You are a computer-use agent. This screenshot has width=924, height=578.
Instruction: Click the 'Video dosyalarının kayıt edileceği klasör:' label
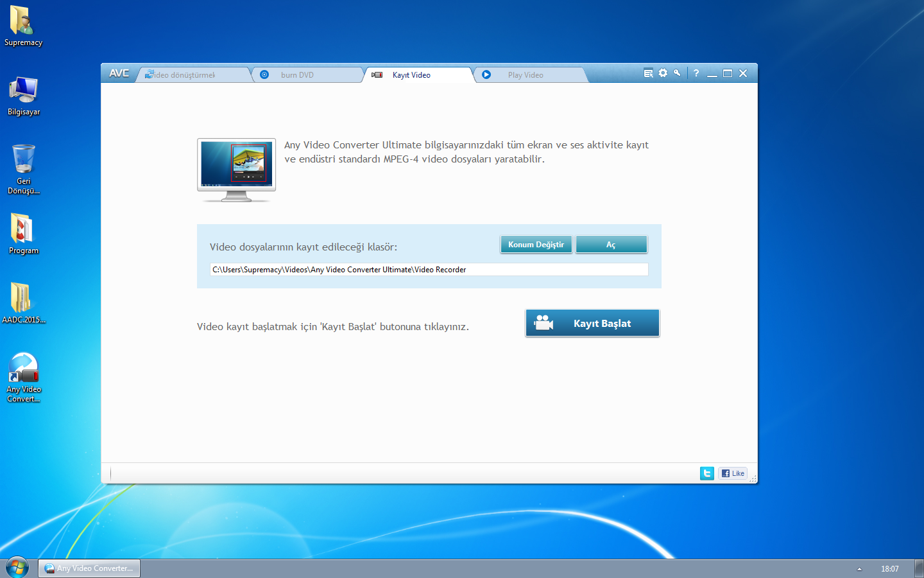304,247
